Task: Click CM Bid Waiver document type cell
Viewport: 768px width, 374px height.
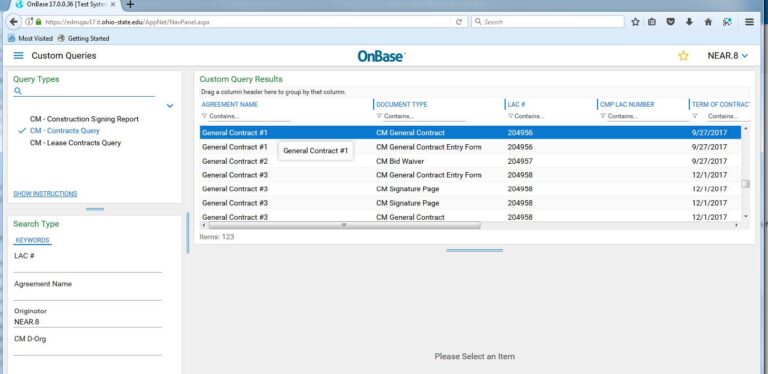Action: [x=400, y=161]
